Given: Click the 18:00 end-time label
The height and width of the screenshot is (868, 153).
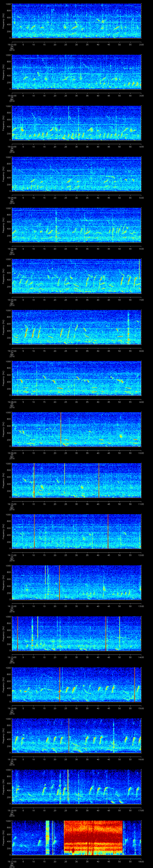Looking at the screenshot, I should [x=141, y=861].
